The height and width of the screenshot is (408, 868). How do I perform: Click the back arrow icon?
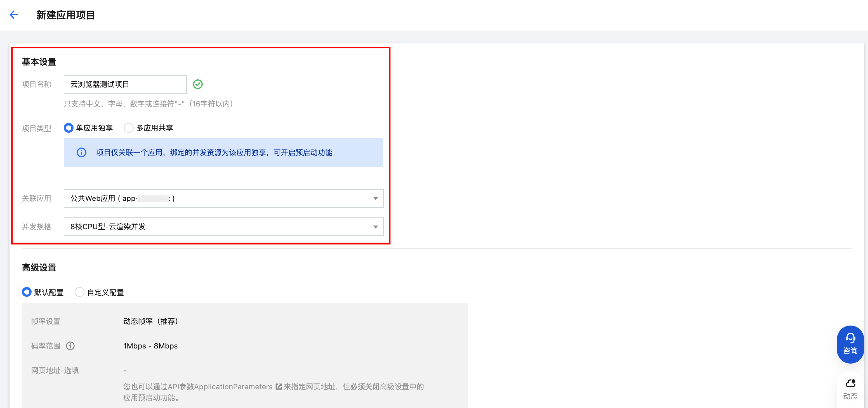tap(14, 15)
